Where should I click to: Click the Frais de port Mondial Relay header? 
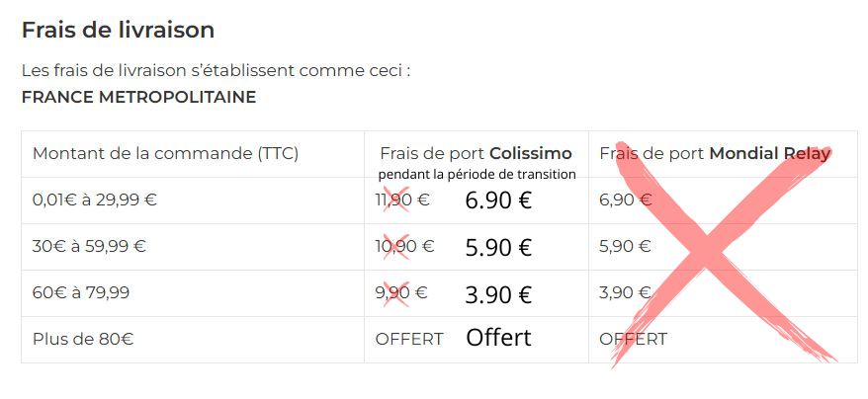[715, 153]
